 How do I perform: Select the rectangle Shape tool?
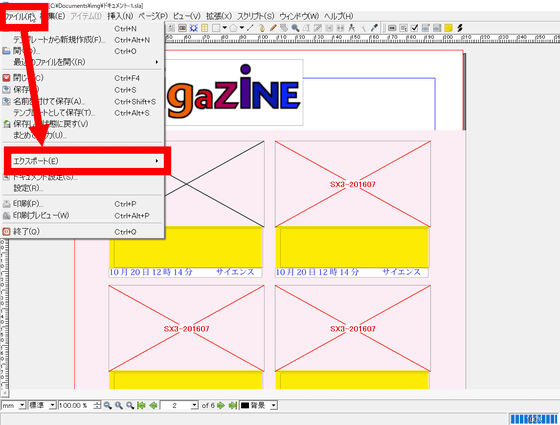(x=216, y=28)
